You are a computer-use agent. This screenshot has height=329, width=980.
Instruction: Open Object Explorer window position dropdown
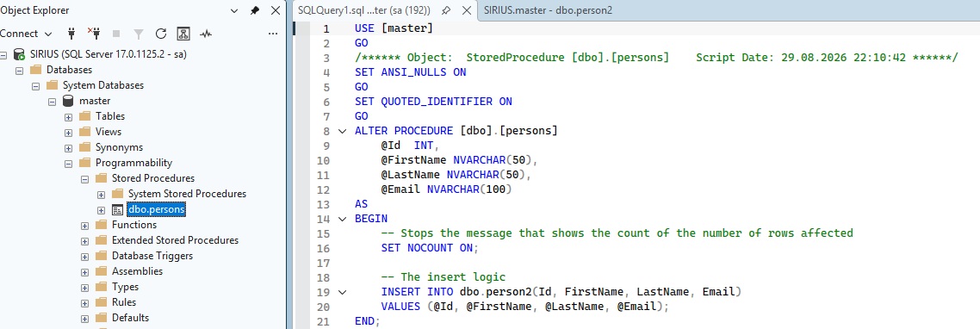tap(233, 10)
